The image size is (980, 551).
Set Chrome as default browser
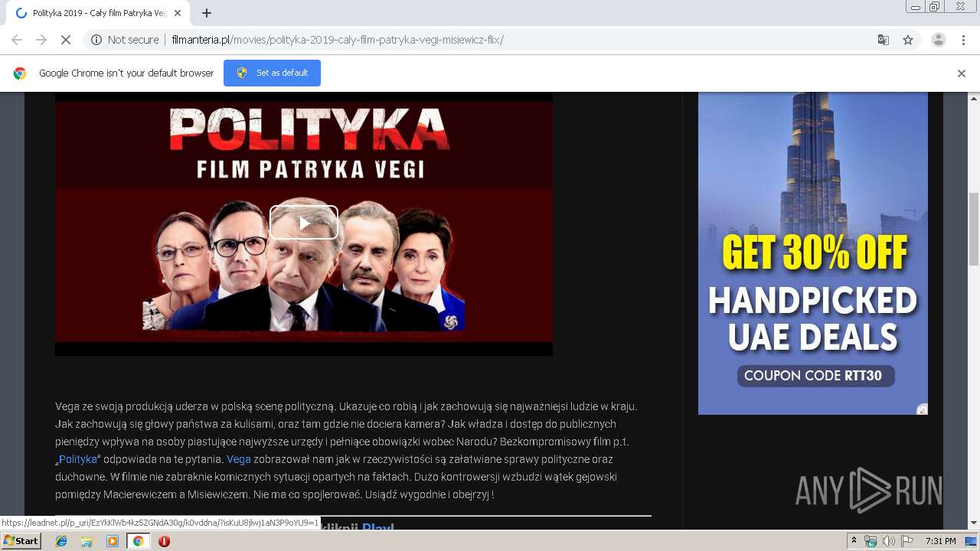tap(272, 73)
